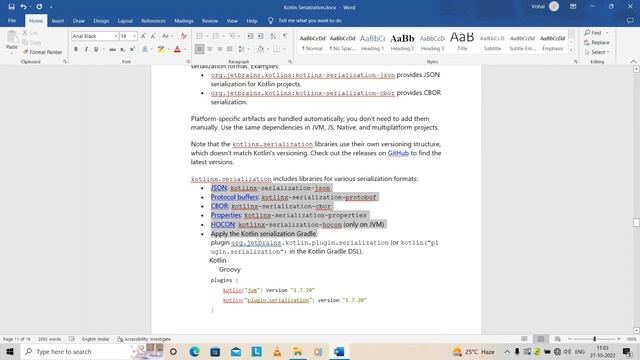Viewport: 640px width, 360px height.
Task: Switch to Web Layout view in status bar
Action: (557, 339)
